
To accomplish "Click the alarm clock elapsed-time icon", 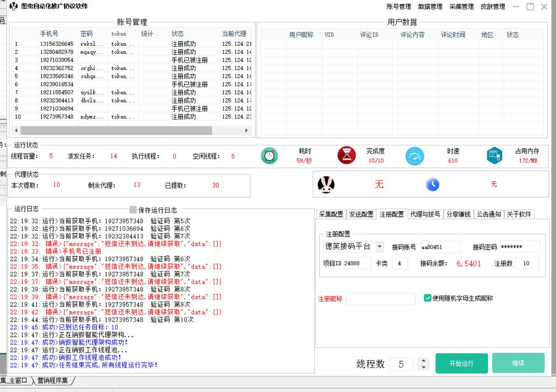I will (269, 156).
